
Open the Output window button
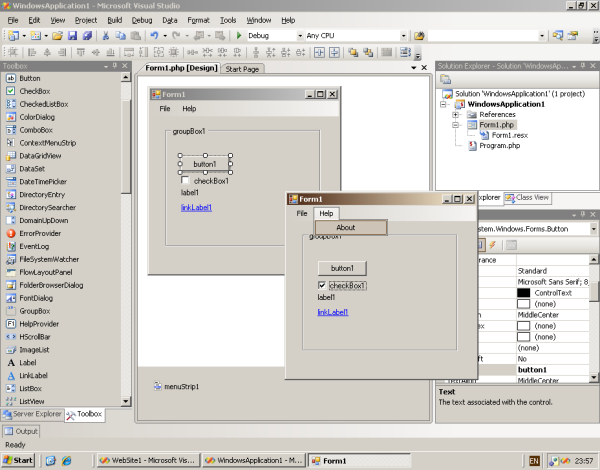21,431
